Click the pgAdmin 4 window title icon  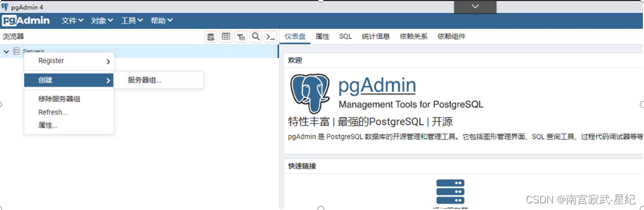coord(5,7)
